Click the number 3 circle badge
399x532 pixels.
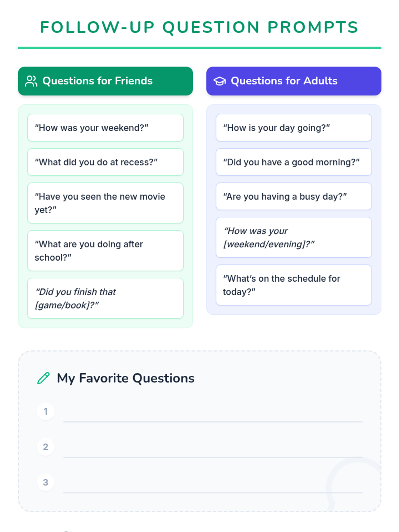(x=46, y=482)
